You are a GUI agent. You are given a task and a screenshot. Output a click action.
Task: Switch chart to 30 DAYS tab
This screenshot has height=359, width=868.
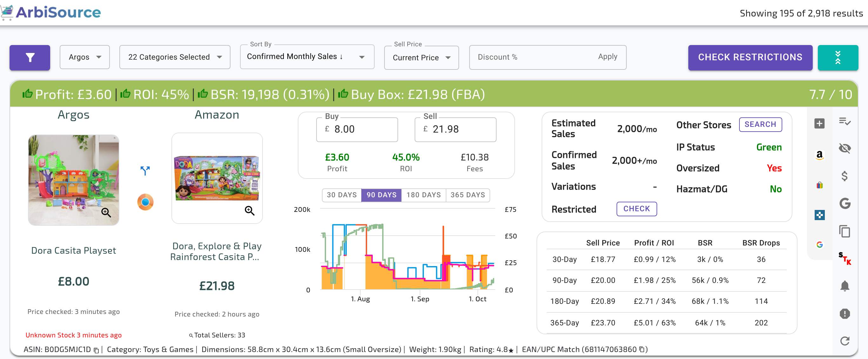click(342, 195)
